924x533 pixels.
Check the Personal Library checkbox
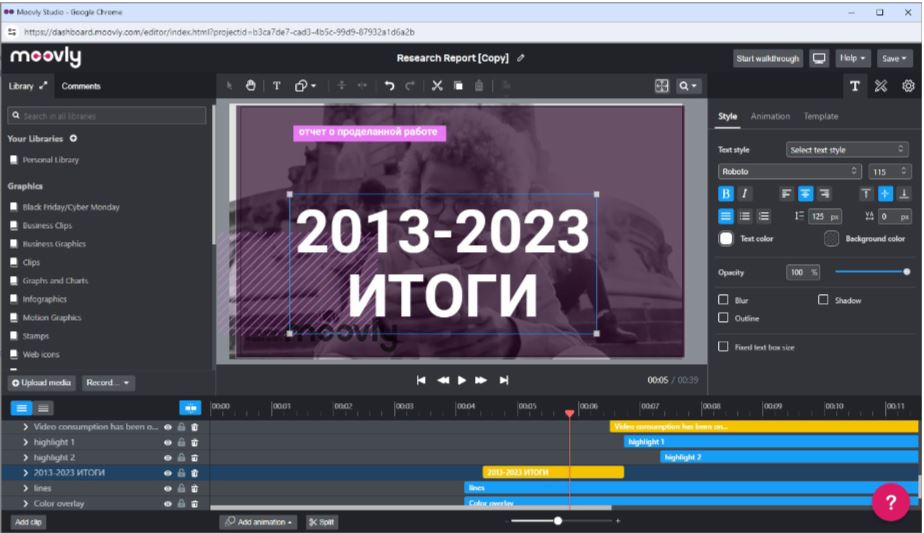pos(14,159)
